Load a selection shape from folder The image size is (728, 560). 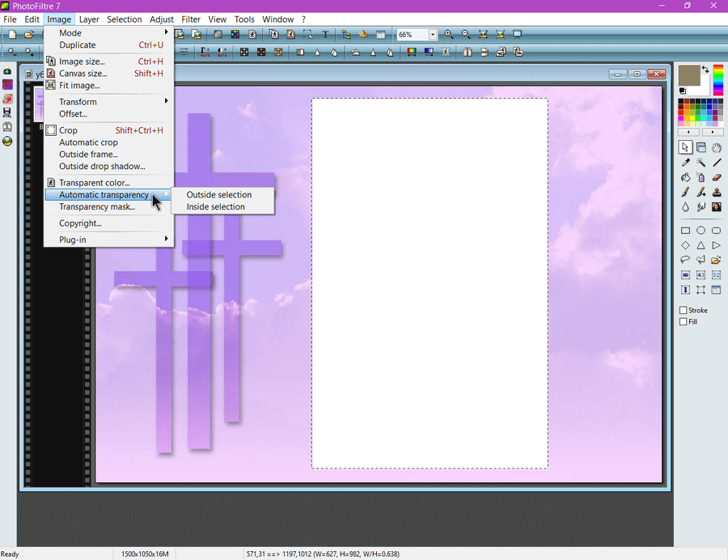click(717, 260)
